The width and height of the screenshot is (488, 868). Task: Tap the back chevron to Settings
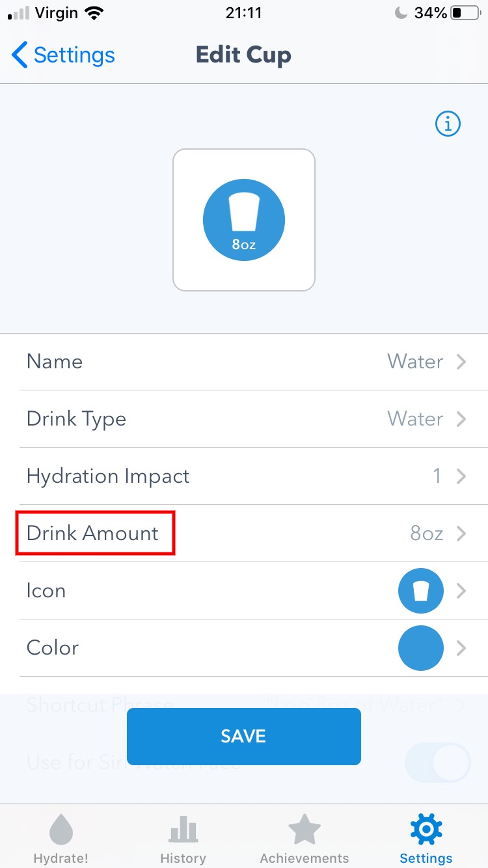20,55
